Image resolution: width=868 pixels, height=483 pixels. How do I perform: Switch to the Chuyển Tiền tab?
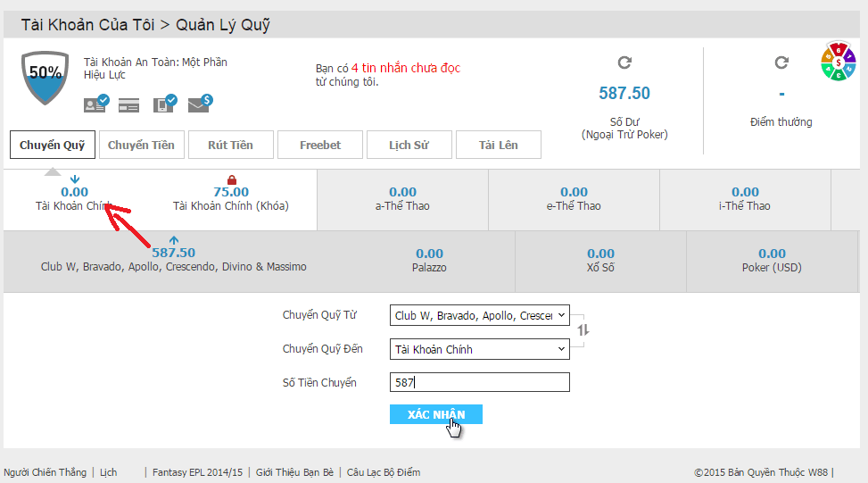[141, 146]
